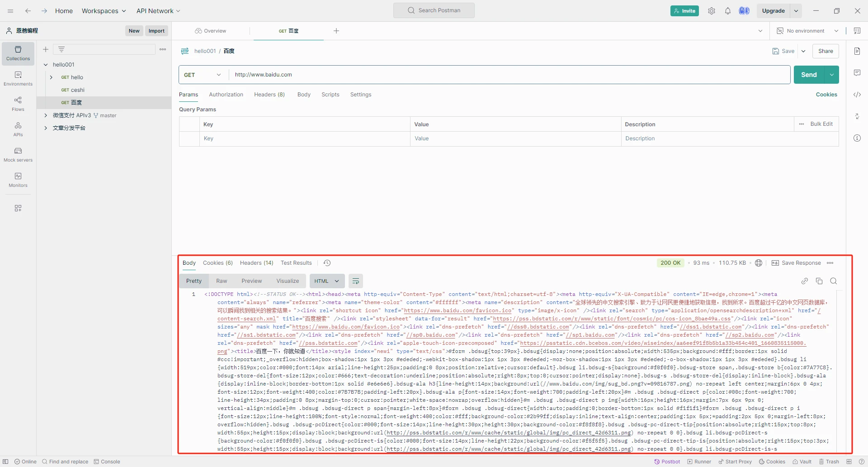The width and height of the screenshot is (868, 467).
Task: Open the request info icon
Action: pos(857,138)
